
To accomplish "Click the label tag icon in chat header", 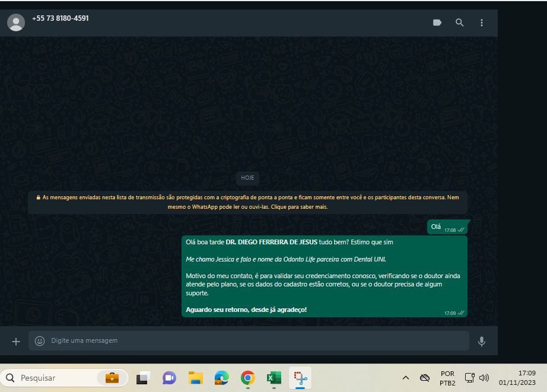I will tap(437, 23).
